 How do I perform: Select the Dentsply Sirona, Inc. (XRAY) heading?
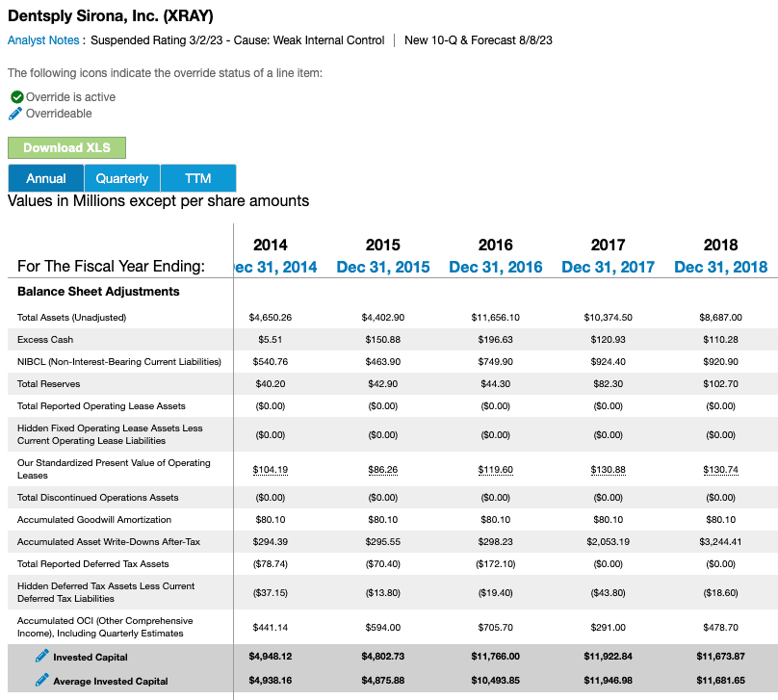(x=111, y=15)
